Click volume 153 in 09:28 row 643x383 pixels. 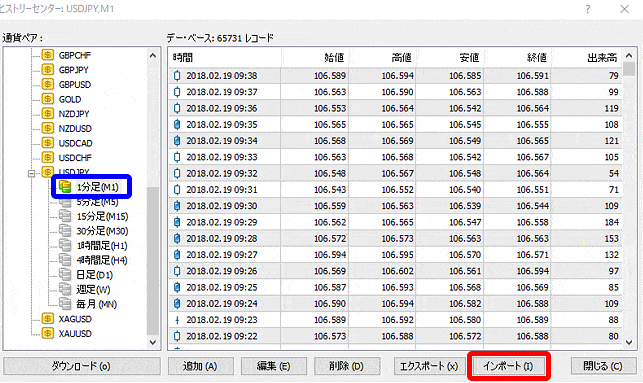tap(611, 239)
